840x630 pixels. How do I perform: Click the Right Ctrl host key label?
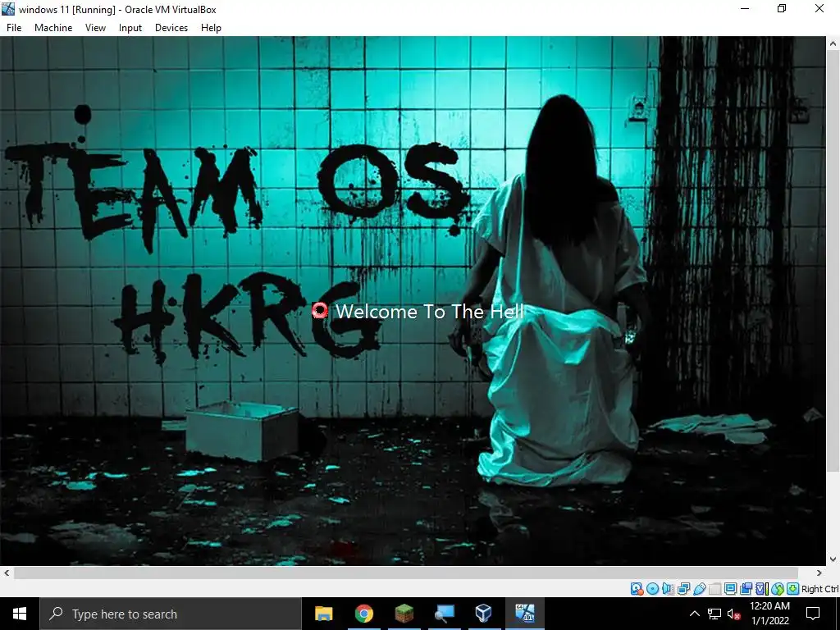point(820,589)
